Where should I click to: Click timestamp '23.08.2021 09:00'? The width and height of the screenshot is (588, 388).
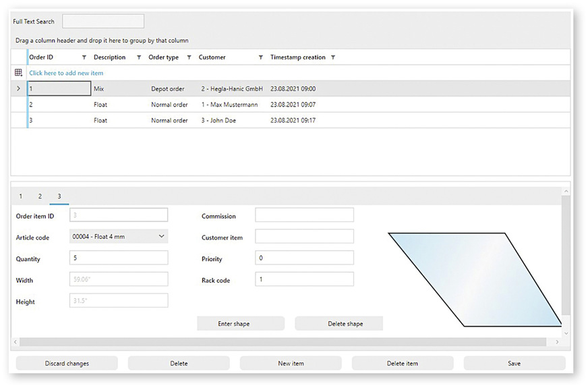pos(293,89)
